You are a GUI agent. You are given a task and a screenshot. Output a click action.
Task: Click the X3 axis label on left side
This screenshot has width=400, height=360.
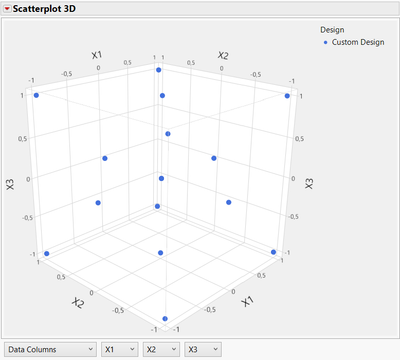click(10, 184)
